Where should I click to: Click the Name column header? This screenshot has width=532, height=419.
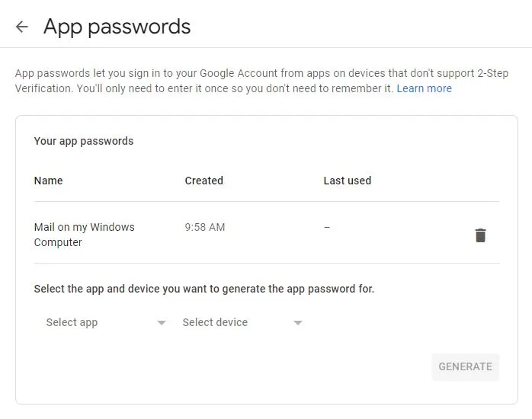click(x=48, y=181)
